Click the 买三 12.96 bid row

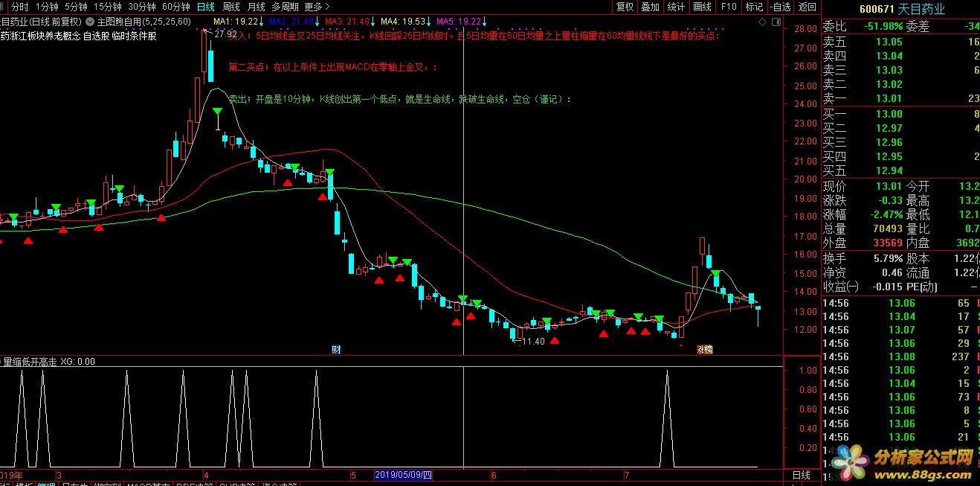coord(900,142)
